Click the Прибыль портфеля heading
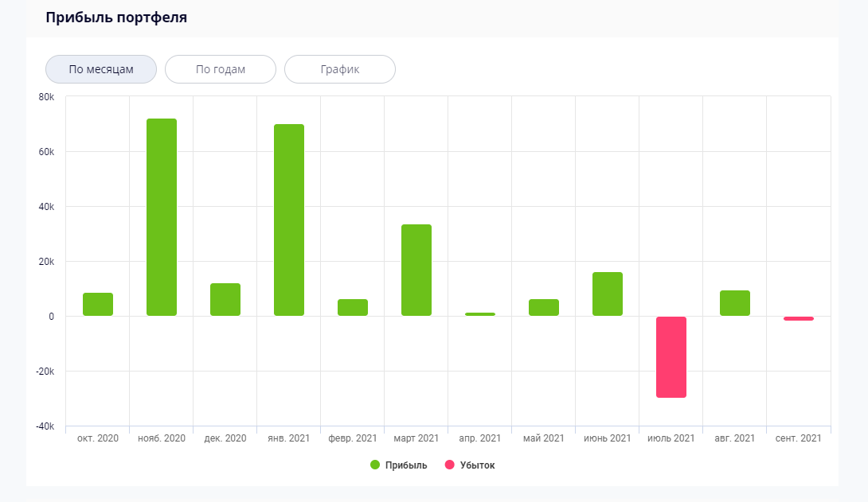Screen dimensions: 868x502 pos(116,18)
